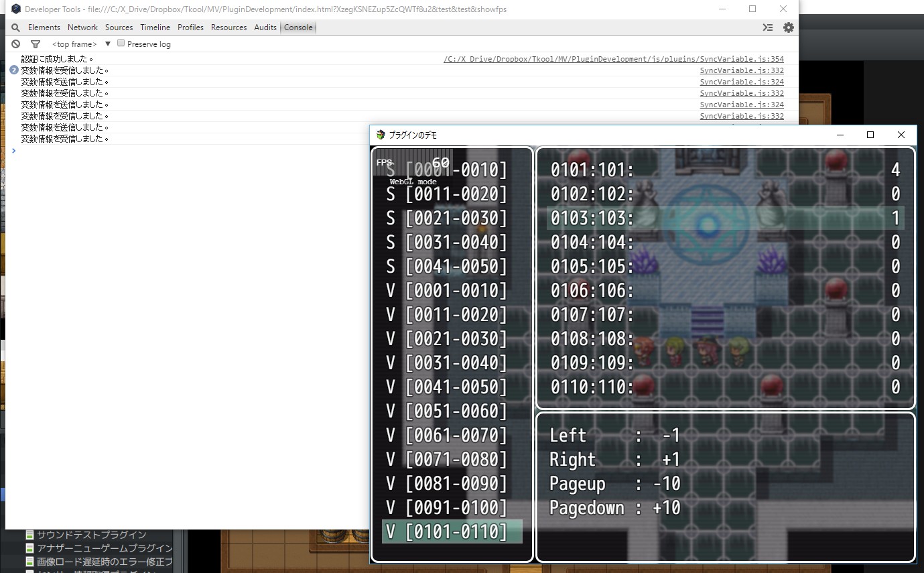The height and width of the screenshot is (573, 924).
Task: Open the console filter funnel icon
Action: 36,44
